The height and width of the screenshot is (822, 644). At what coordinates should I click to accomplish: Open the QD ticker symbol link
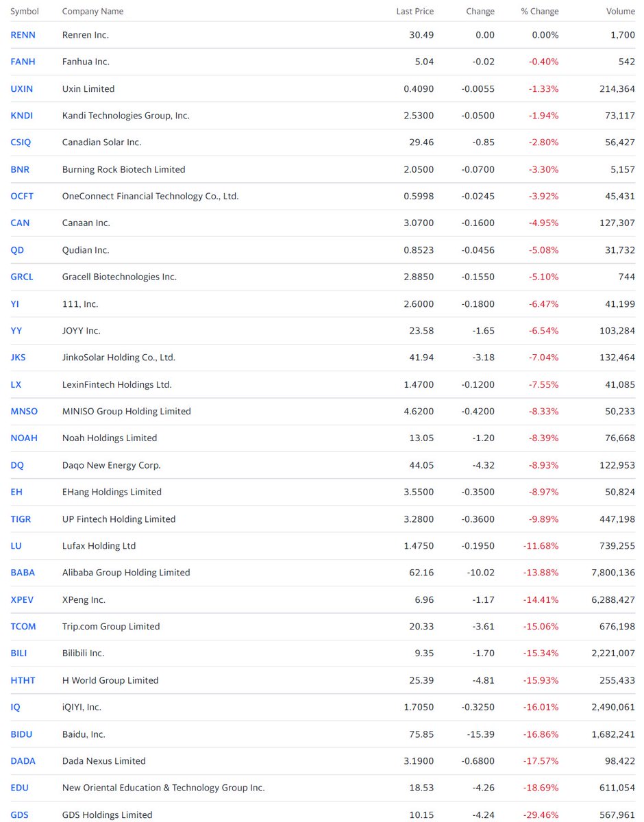coord(17,250)
